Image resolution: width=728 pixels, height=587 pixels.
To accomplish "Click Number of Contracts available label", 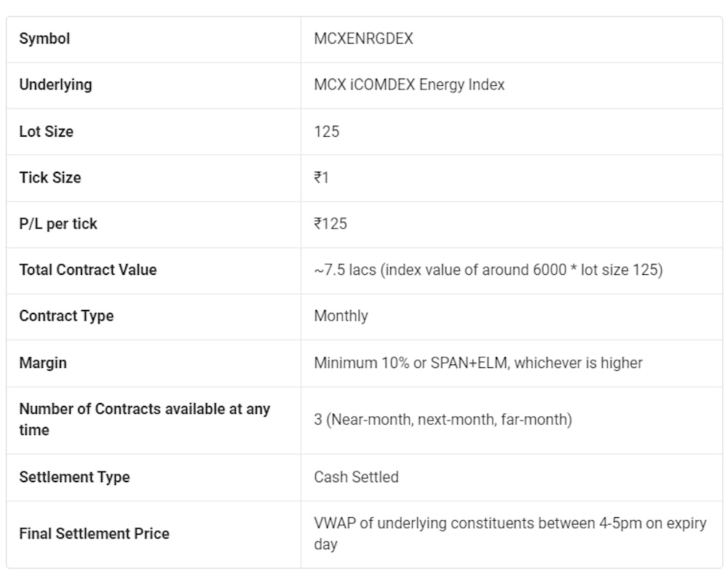I will click(144, 420).
